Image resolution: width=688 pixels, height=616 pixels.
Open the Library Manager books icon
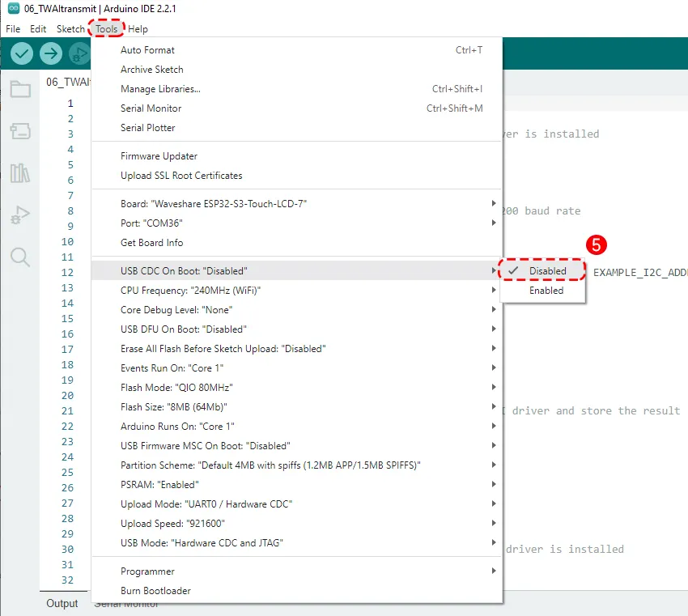click(x=20, y=173)
